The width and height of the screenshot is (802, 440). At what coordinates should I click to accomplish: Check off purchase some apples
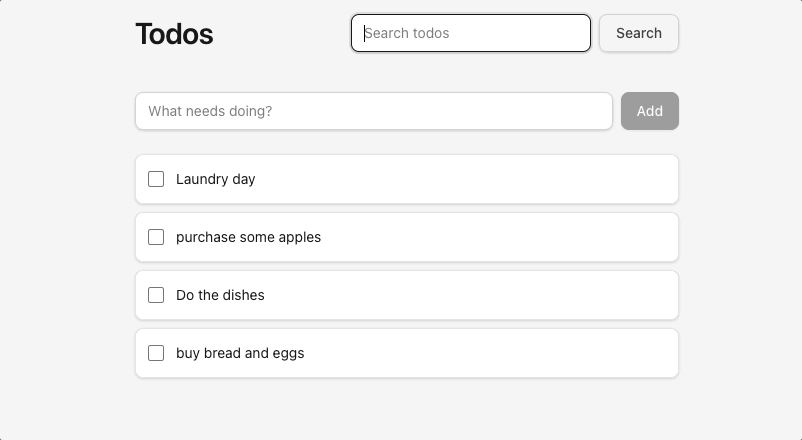156,237
